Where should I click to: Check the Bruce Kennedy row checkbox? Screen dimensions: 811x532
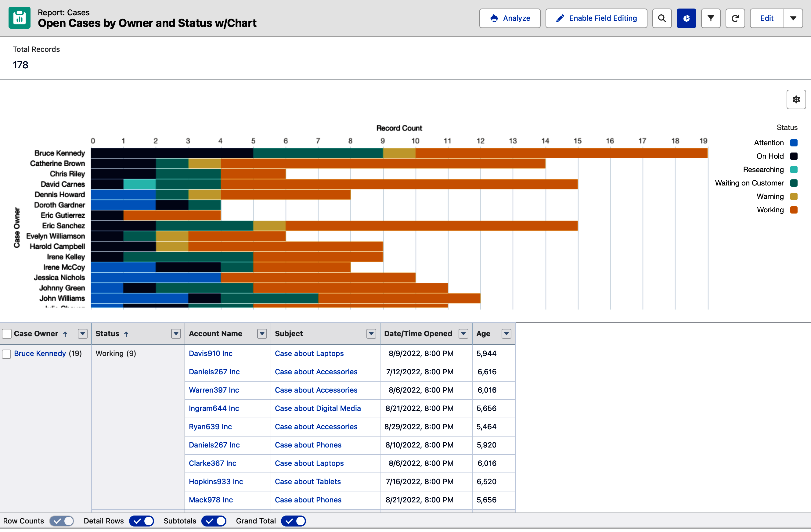coord(7,354)
